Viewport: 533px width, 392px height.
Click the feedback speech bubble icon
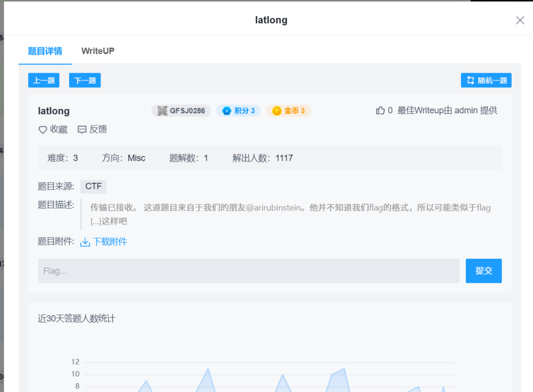coord(82,130)
